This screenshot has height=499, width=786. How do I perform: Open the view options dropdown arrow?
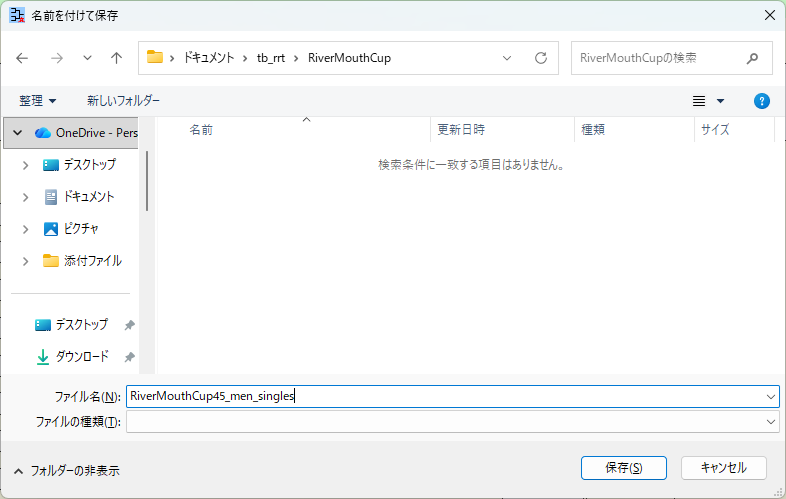click(x=720, y=101)
